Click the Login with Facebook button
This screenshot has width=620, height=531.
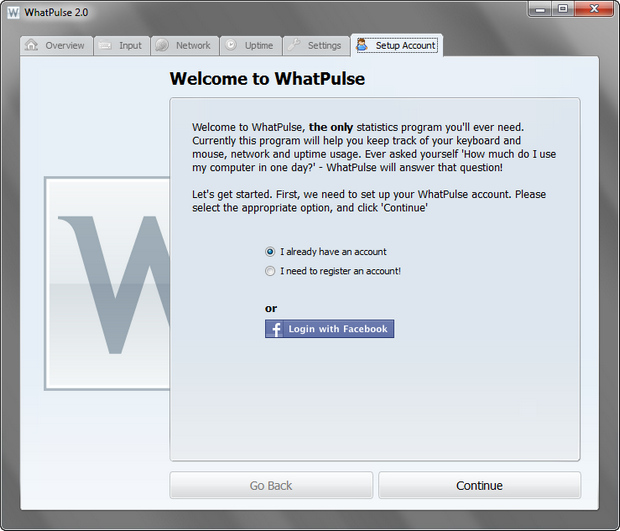point(329,329)
